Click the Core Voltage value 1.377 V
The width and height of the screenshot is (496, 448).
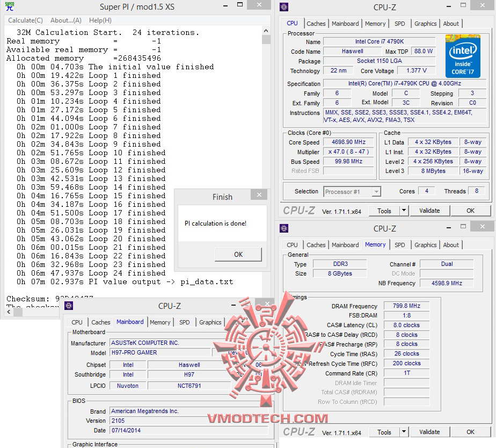pos(417,70)
